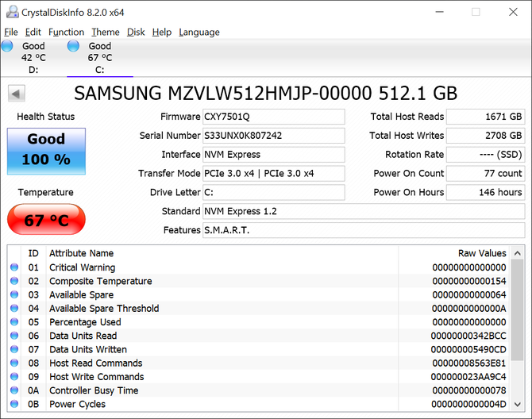
Task: Open the Disk menu
Action: point(136,33)
